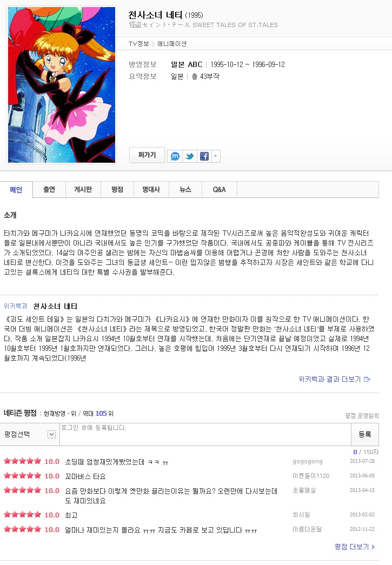The image size is (392, 565).
Task: Share on Twitter bird icon
Action: click(190, 156)
